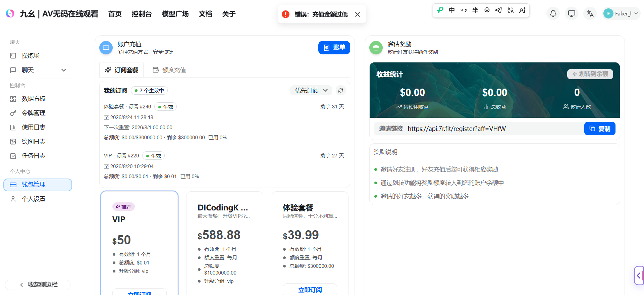Select 钱包管理 in the sidebar
Viewport: 644px width, 295px height.
[38, 185]
